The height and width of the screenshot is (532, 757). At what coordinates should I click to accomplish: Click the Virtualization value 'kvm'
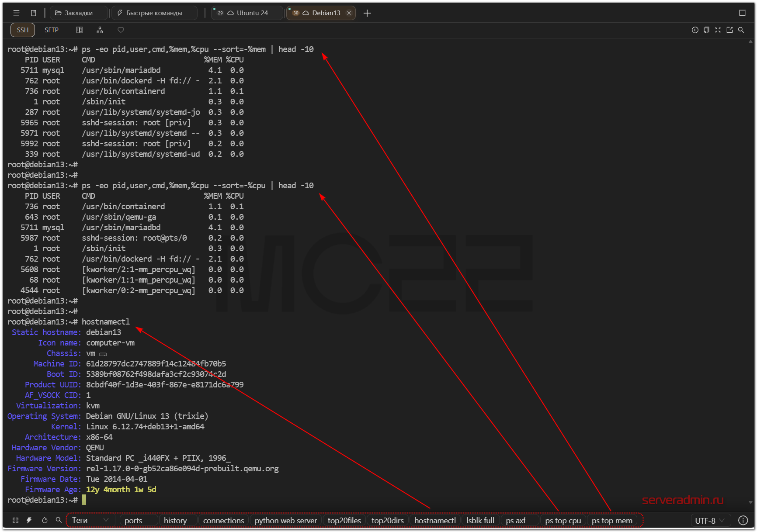(x=93, y=406)
